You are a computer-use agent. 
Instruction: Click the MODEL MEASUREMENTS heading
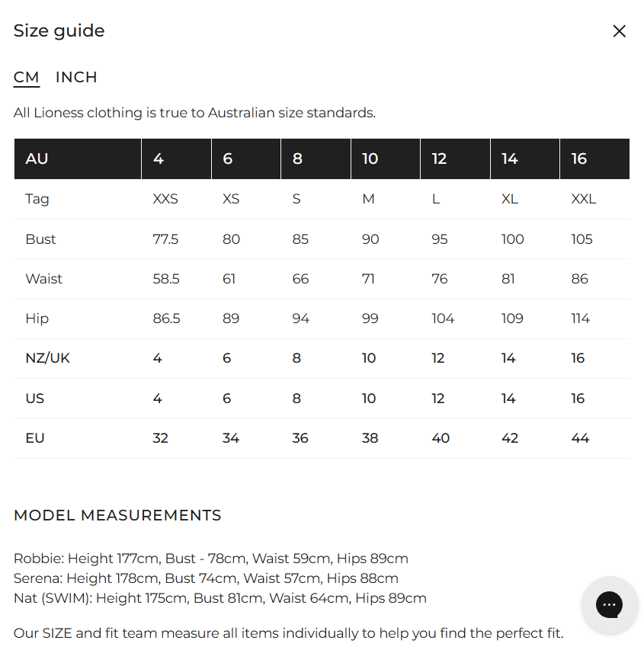pyautogui.click(x=117, y=515)
